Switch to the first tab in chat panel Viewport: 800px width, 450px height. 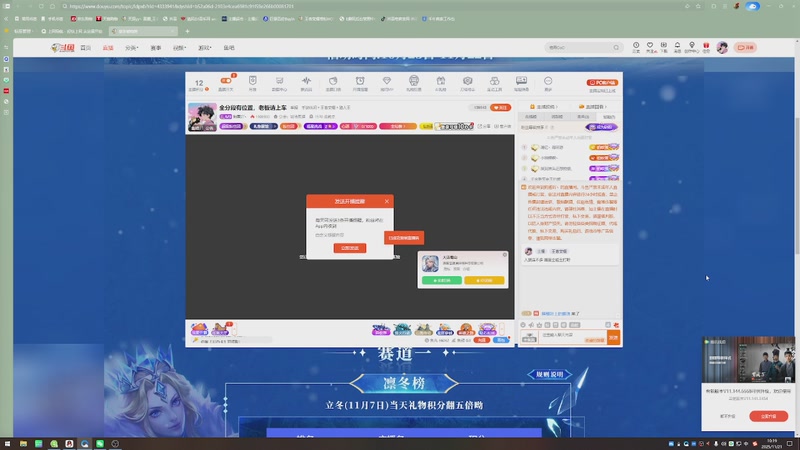(x=531, y=117)
